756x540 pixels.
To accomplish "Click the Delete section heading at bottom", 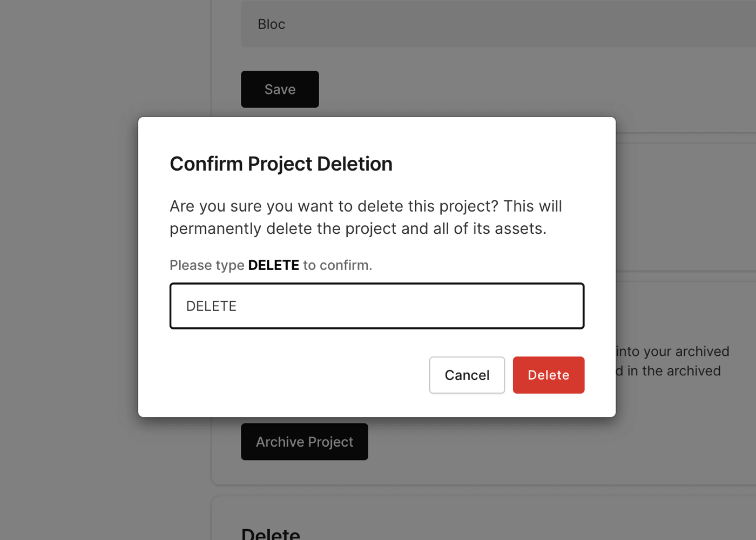I will (271, 534).
